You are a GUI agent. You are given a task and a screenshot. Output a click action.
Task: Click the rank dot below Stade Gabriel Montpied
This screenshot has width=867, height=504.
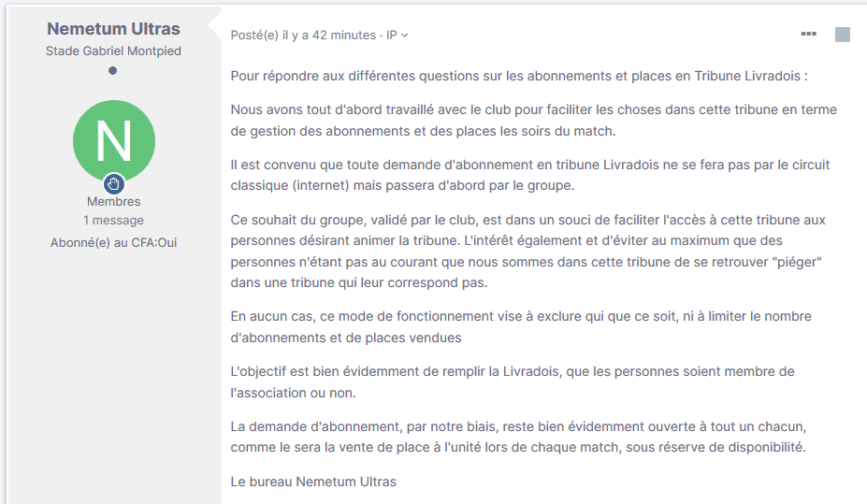coord(113,70)
